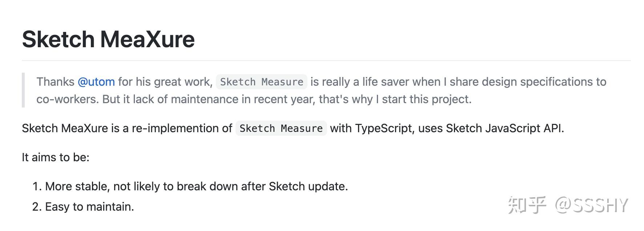Click the list number "1." marker

(x=37, y=186)
